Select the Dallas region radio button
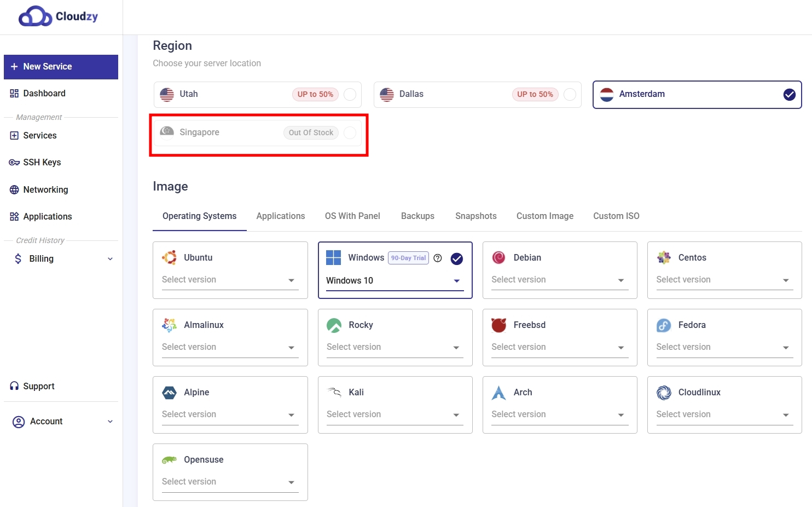 tap(570, 94)
